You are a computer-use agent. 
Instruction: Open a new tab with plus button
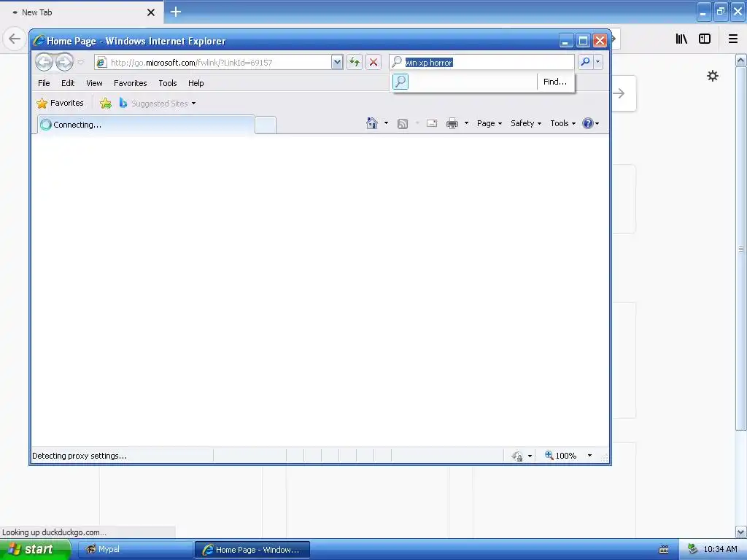click(176, 12)
